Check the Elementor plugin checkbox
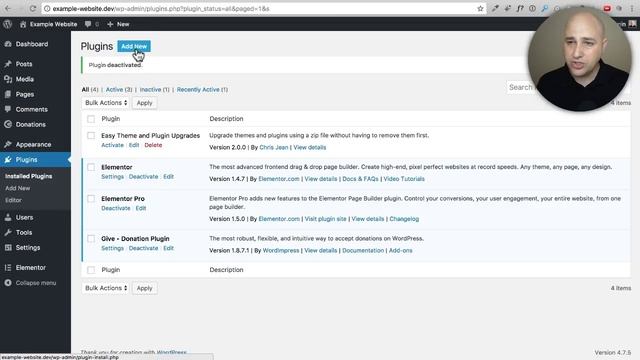Image resolution: width=640 pixels, height=360 pixels. click(91, 167)
